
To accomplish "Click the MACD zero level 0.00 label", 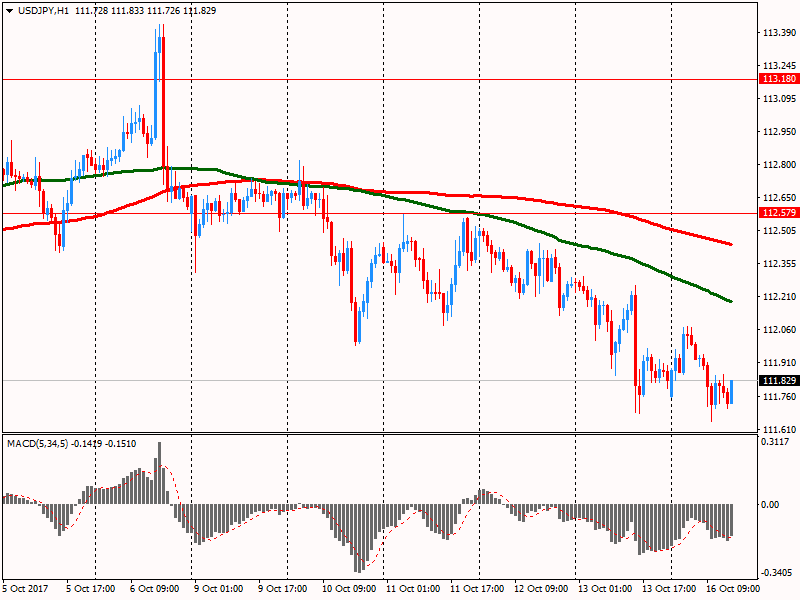I will [x=770, y=505].
